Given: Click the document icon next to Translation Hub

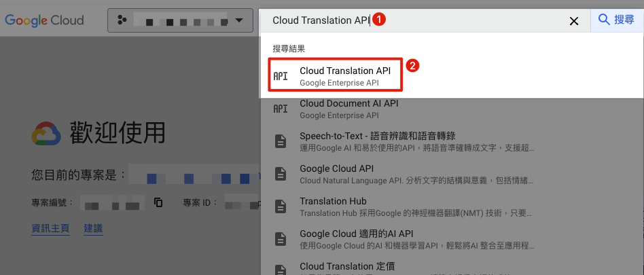Looking at the screenshot, I should coord(281,206).
